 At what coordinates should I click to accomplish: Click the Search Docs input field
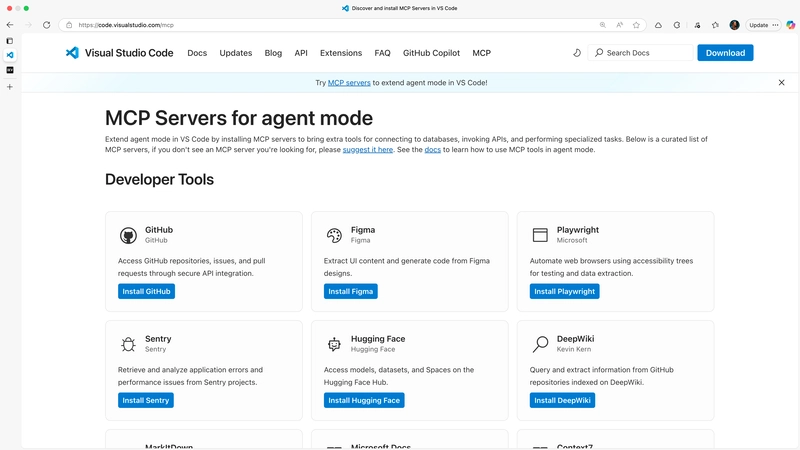pyautogui.click(x=641, y=53)
